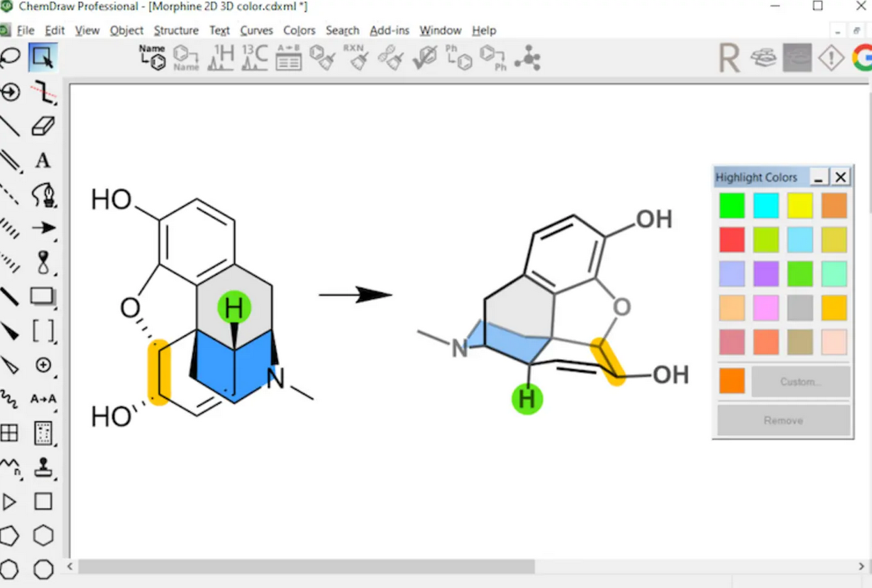Open 13C NMR prediction tool

point(255,58)
